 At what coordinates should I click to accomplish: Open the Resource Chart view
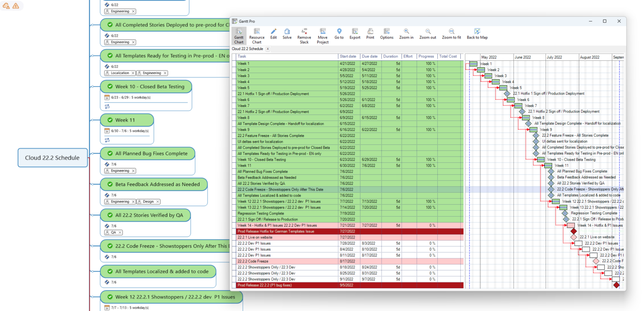257,34
